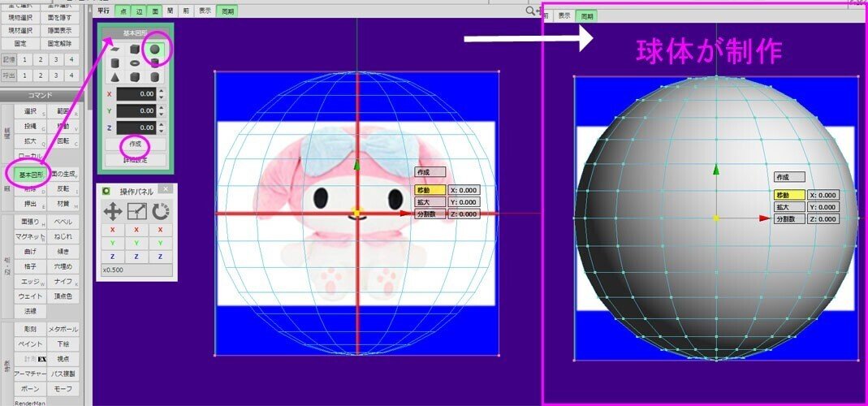Decrease the Y value with down arrow
This screenshot has height=406, width=868.
point(161,114)
